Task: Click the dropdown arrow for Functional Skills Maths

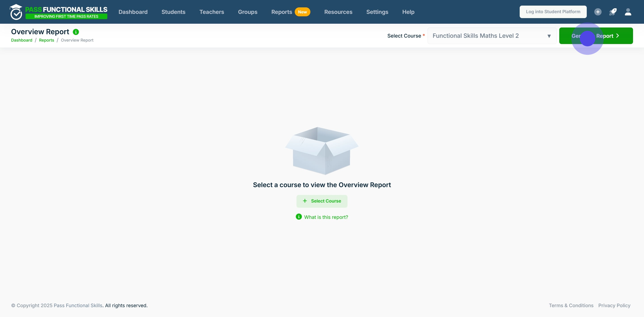Action: click(x=549, y=36)
